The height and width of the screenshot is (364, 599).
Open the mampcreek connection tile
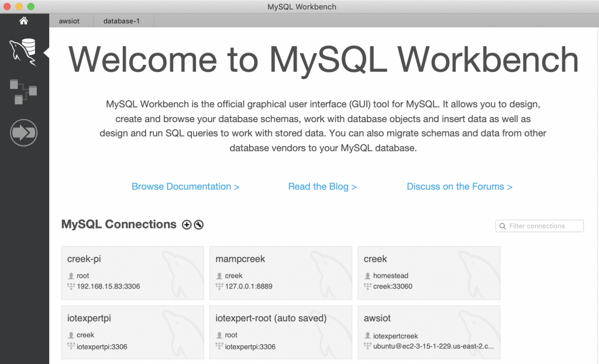coord(281,273)
